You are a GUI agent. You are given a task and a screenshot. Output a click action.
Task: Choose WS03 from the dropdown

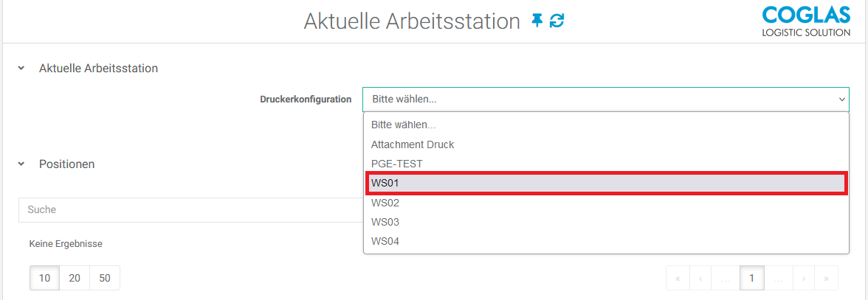tap(385, 222)
